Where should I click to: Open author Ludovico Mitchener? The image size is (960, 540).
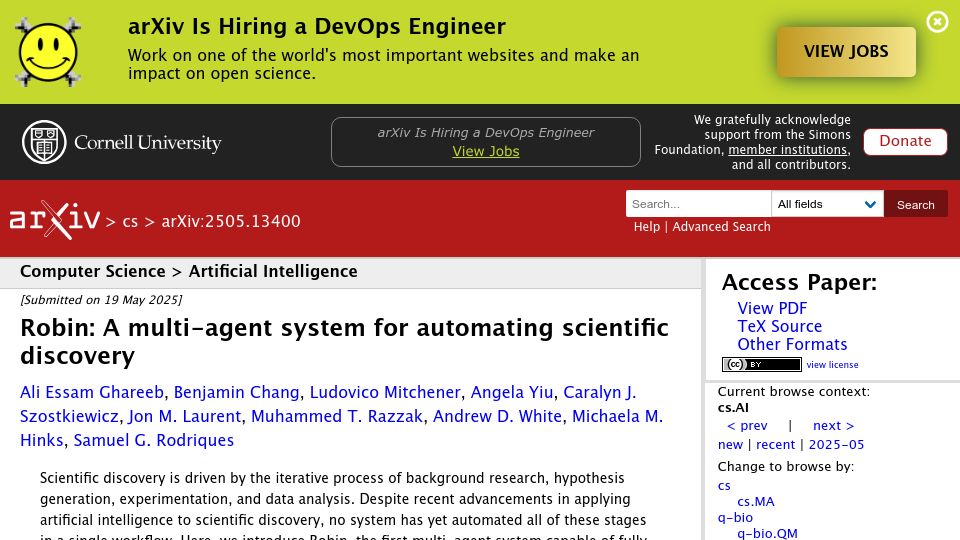tap(385, 392)
